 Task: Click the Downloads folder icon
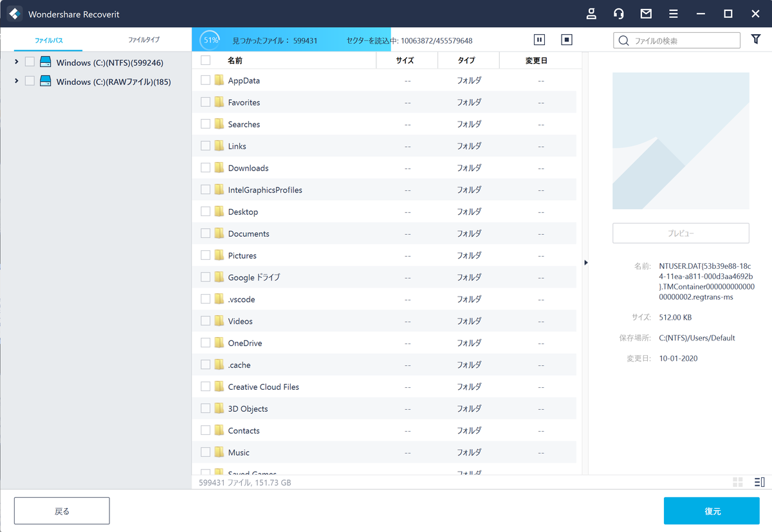[x=219, y=168]
